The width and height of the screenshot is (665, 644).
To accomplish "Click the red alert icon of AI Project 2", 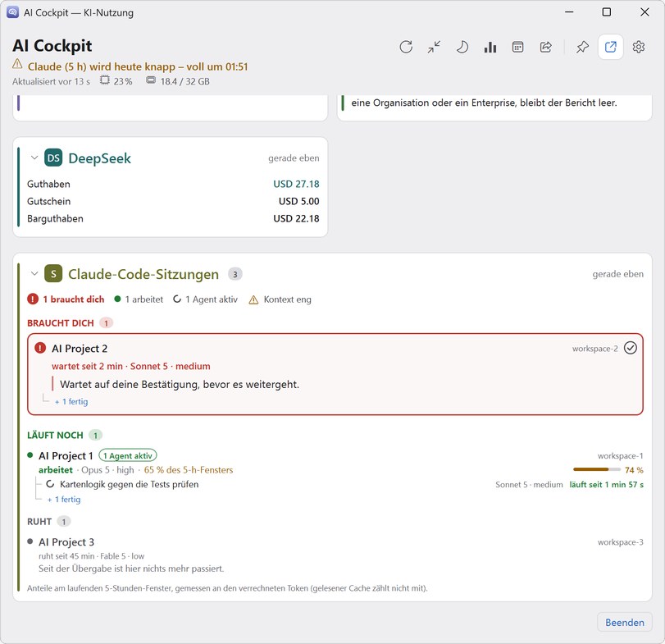I will click(x=40, y=349).
